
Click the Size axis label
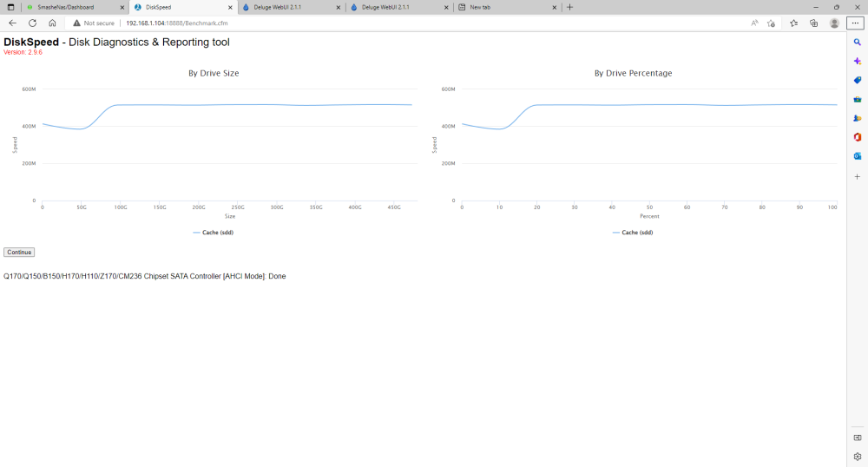tap(230, 216)
